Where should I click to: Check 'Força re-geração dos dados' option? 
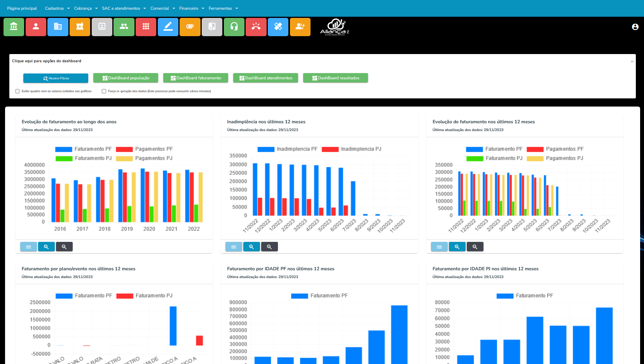tap(104, 91)
